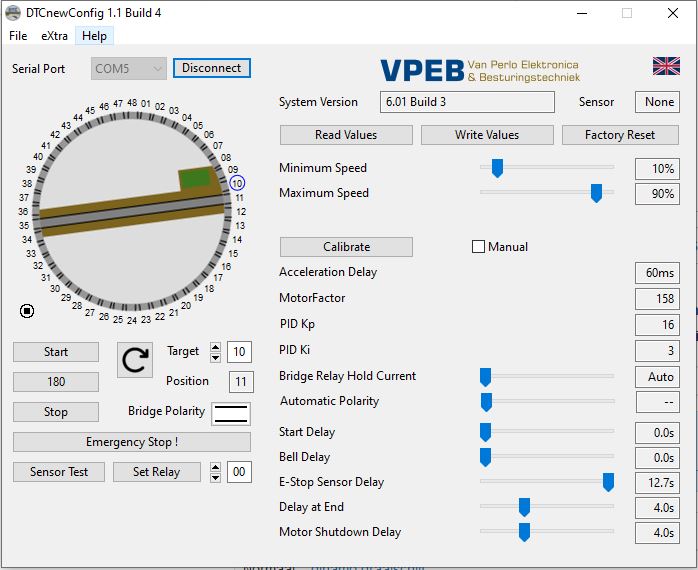This screenshot has width=698, height=570.
Task: Click the stop indicator icon below the turntable
Action: (27, 310)
